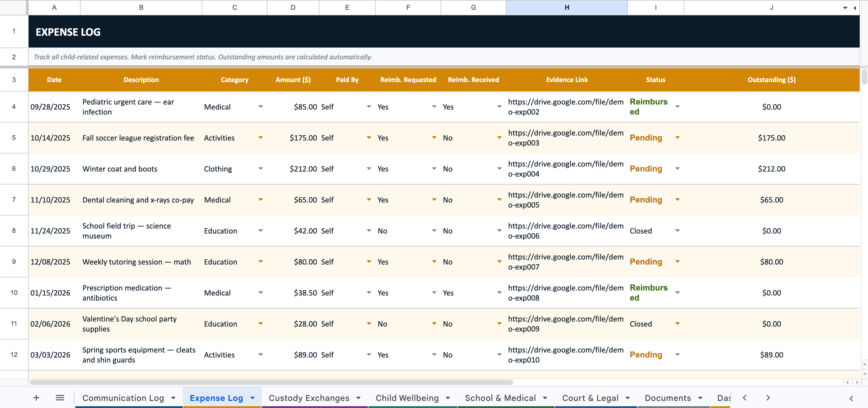Viewport: 868px width, 408px height.
Task: Open the all sheets list icon
Action: pos(60,398)
